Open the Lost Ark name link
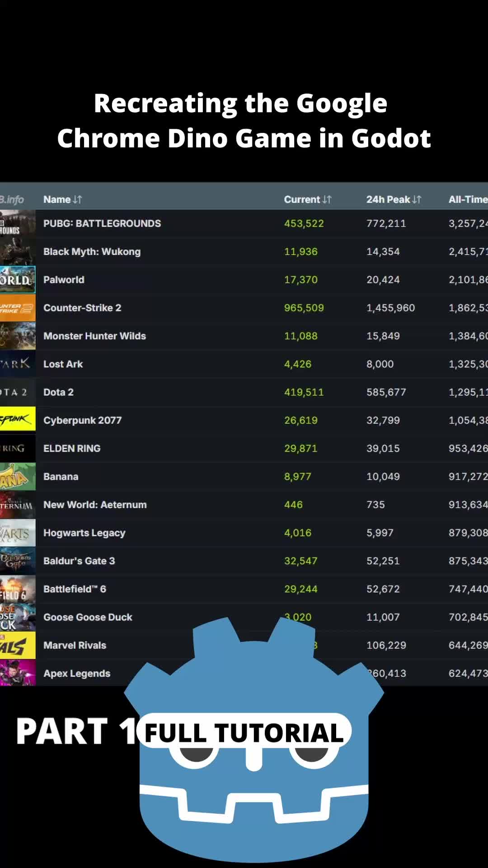 pyautogui.click(x=63, y=364)
